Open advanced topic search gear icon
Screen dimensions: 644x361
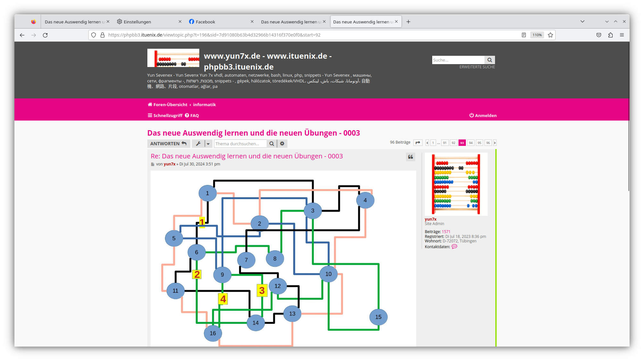tap(282, 144)
